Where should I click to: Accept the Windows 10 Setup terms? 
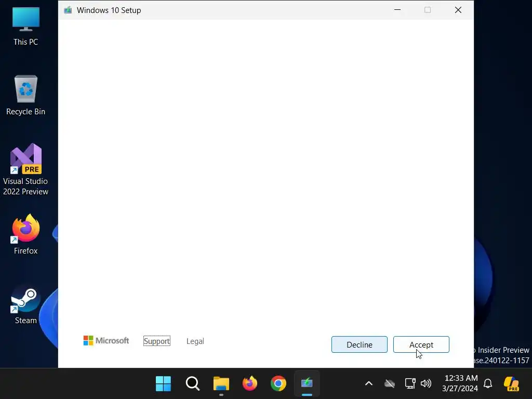click(421, 344)
